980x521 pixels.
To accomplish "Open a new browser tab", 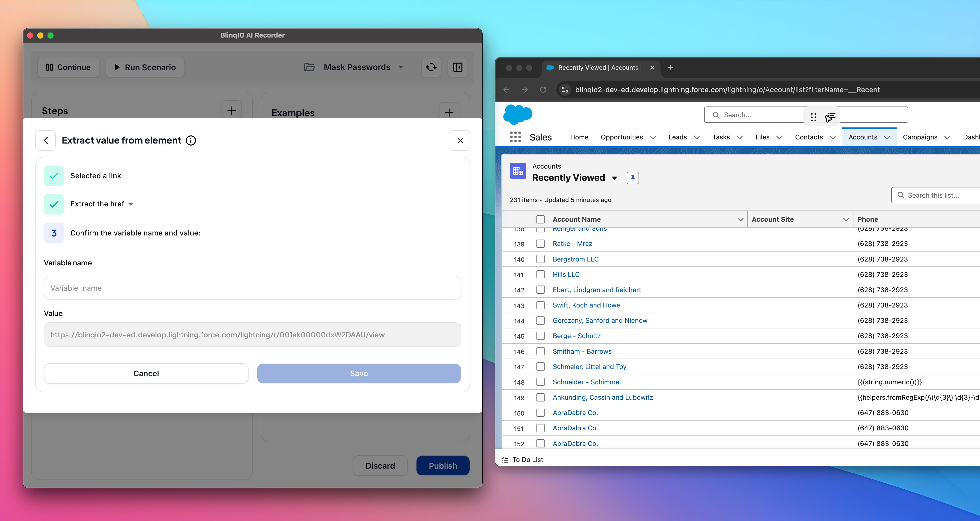I will [670, 68].
